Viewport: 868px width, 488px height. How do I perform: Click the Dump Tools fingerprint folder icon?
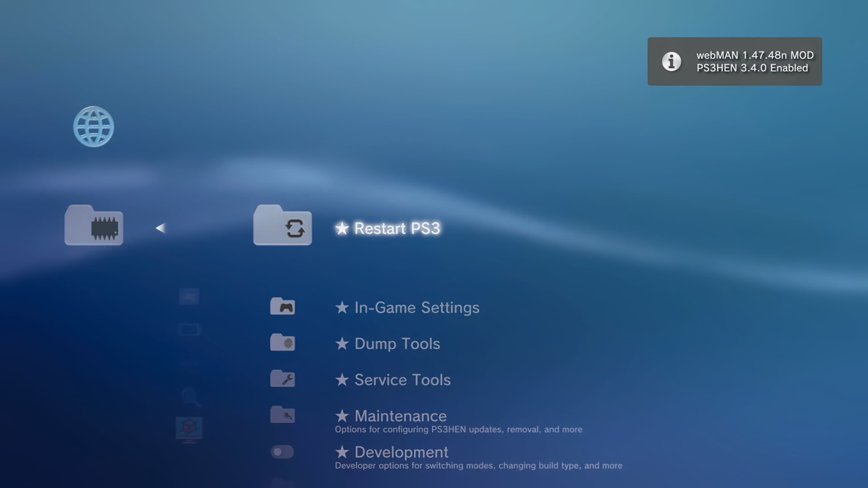pyautogui.click(x=283, y=343)
